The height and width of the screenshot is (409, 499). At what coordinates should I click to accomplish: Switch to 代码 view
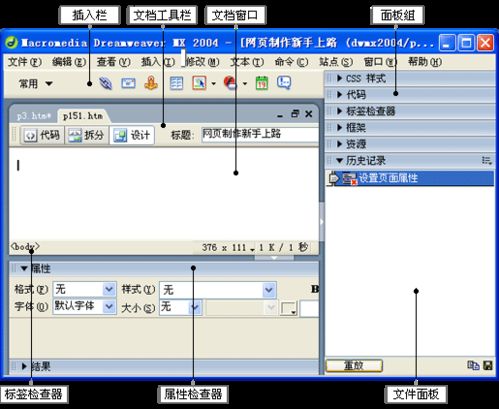click(x=42, y=135)
